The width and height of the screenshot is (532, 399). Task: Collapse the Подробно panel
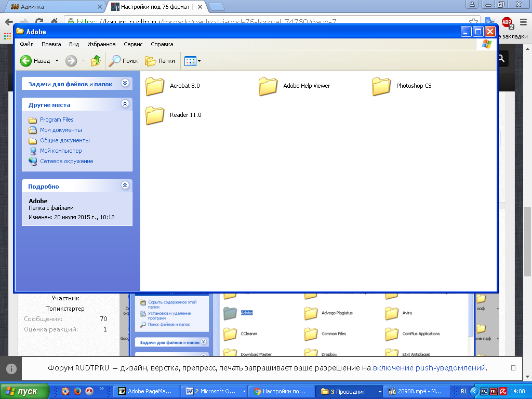point(125,185)
